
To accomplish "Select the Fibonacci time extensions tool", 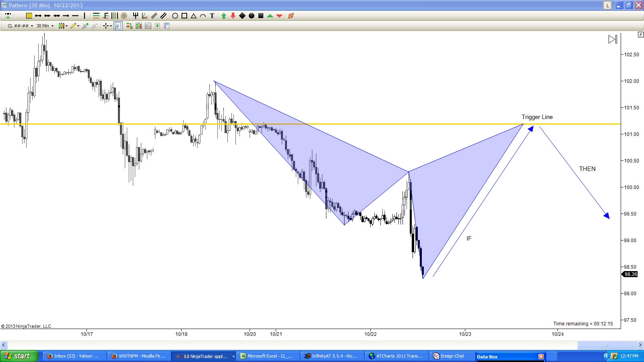I will (x=115, y=16).
